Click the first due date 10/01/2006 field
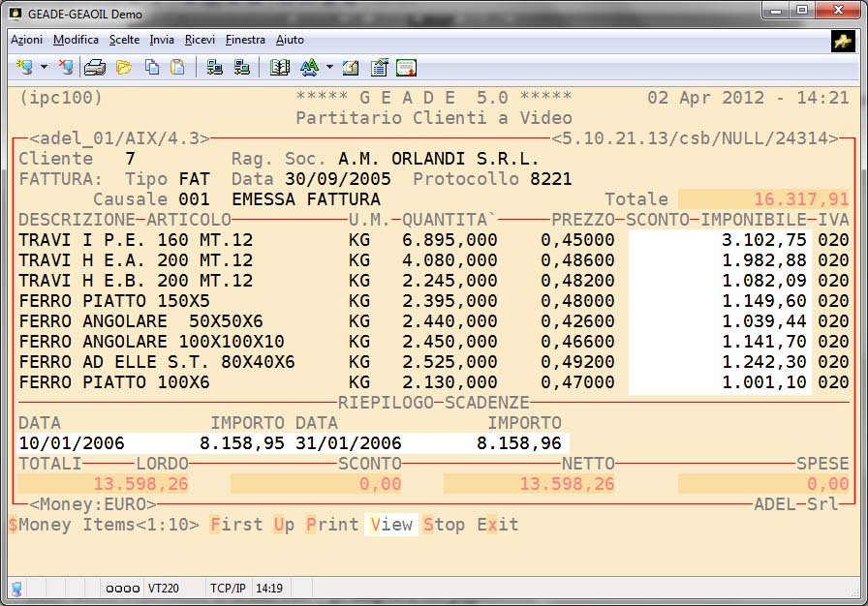 (71, 443)
